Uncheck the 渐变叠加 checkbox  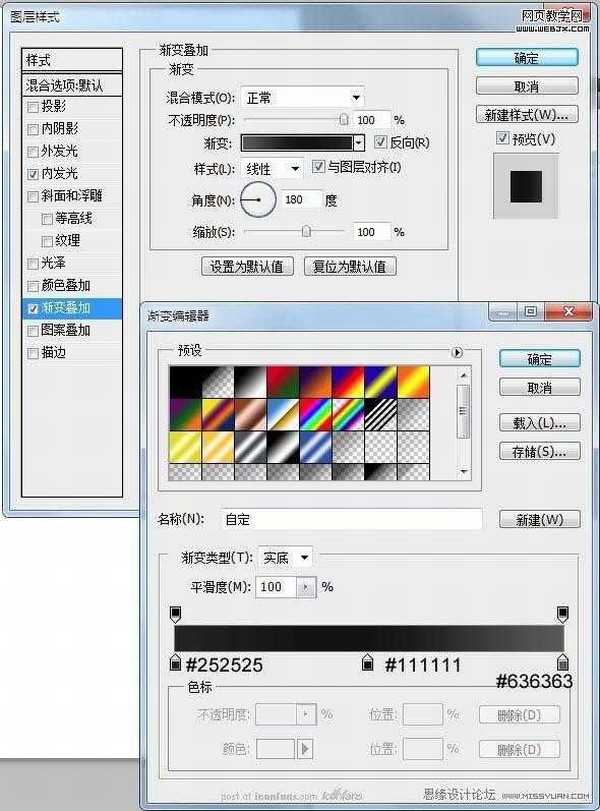tap(33, 308)
